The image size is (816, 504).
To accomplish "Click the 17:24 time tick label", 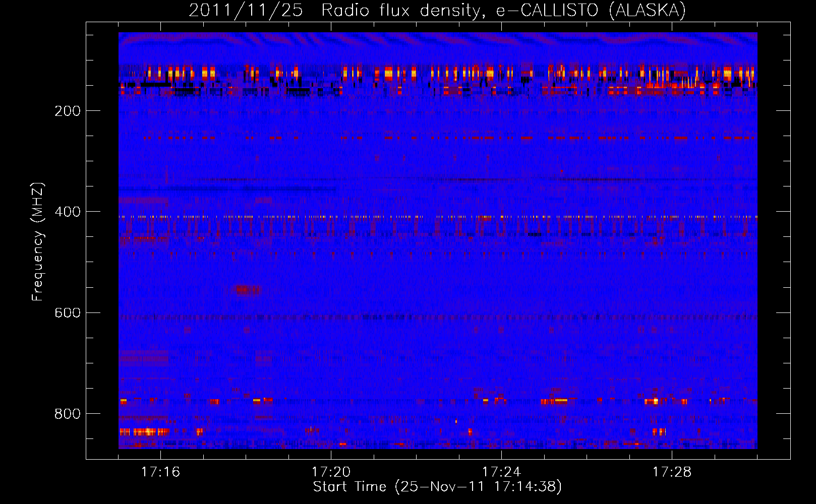I will [501, 472].
